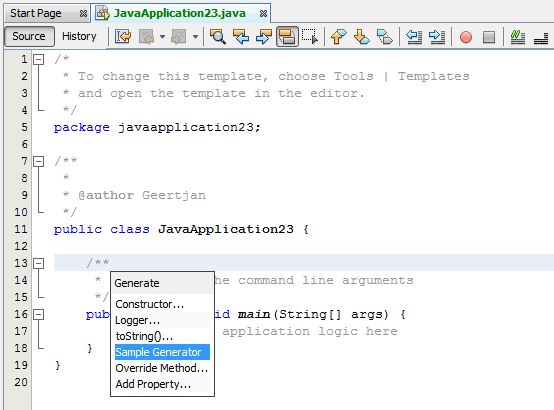The image size is (554, 410).
Task: Click the Find Selection magnifier icon
Action: [218, 36]
